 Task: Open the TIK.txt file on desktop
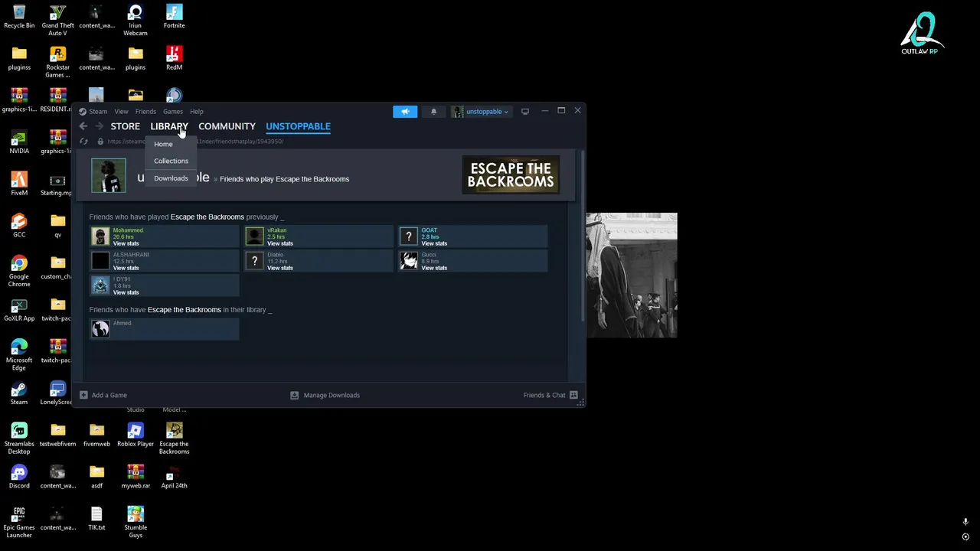(x=96, y=518)
